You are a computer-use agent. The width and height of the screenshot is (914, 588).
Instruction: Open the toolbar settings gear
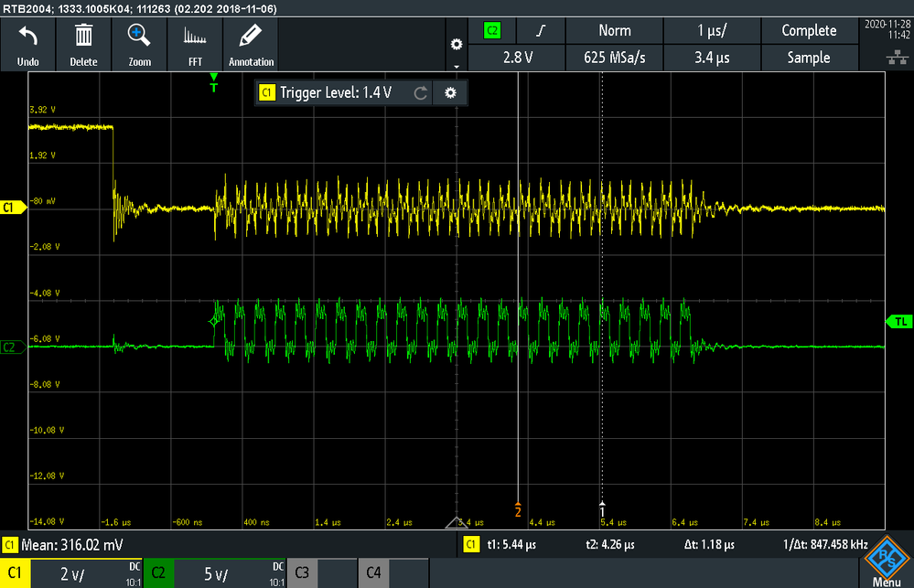coord(457,44)
